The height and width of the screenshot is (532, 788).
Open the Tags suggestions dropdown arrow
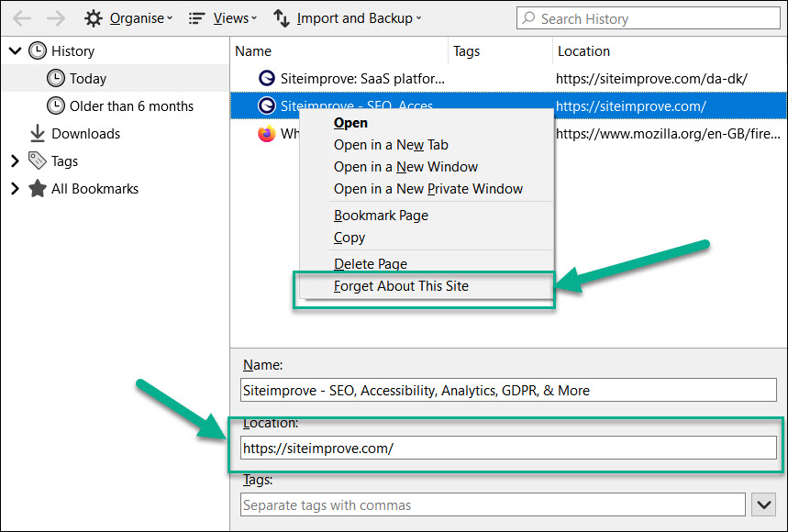(x=764, y=504)
